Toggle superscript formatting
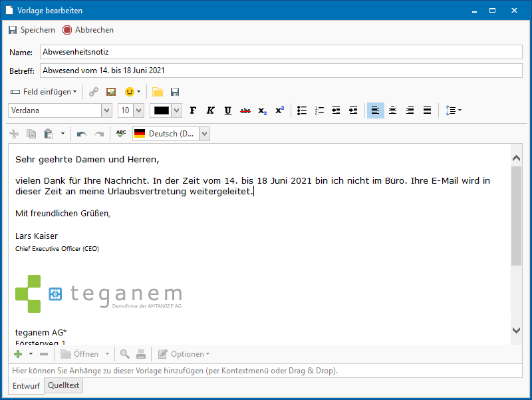The image size is (532, 400). [279, 110]
